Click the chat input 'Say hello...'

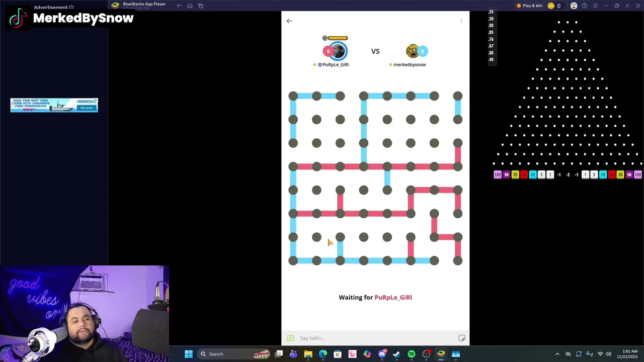(x=375, y=338)
